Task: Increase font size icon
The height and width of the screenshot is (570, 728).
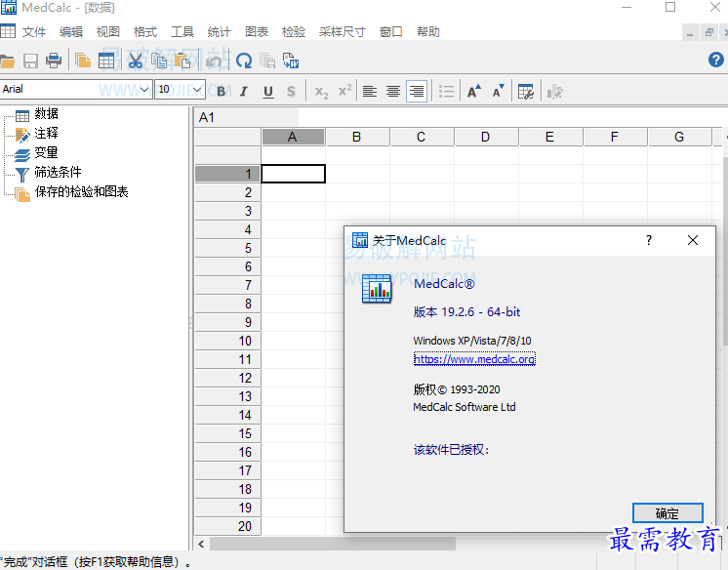Action: coord(474,91)
